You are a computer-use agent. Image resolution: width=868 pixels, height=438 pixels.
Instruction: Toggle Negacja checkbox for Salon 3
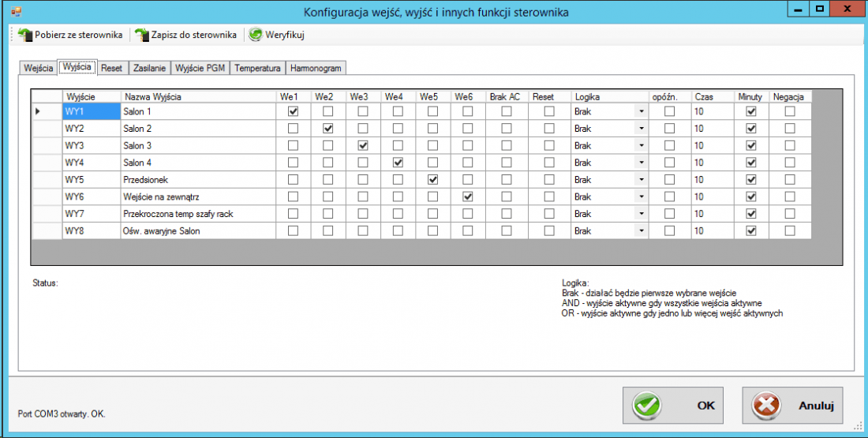790,146
